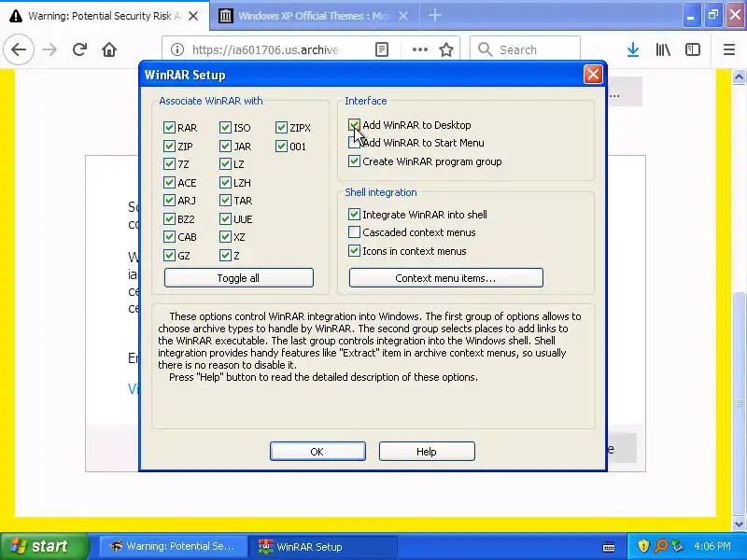Uncheck the ZIP association checkbox

pos(169,146)
